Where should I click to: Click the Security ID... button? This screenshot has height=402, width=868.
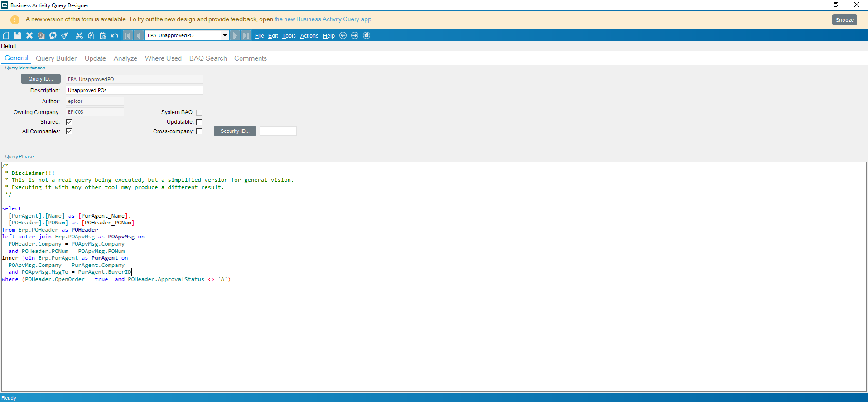pos(235,131)
